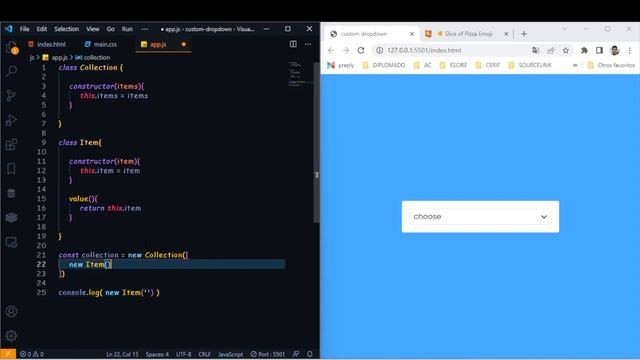Click the feedback icon in status bar
Image resolution: width=640 pixels, height=360 pixels.
(x=296, y=354)
